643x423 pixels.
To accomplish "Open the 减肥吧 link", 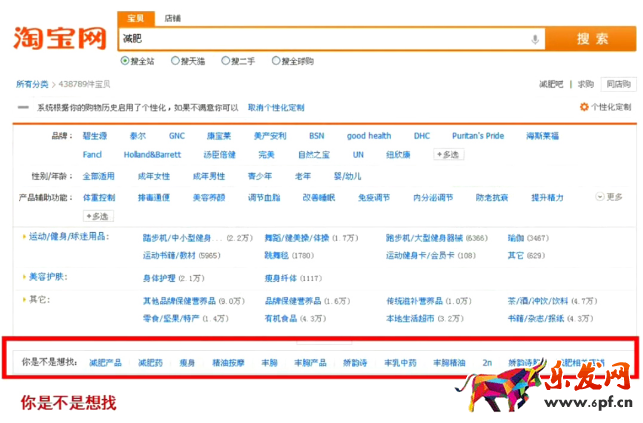I will pyautogui.click(x=551, y=84).
